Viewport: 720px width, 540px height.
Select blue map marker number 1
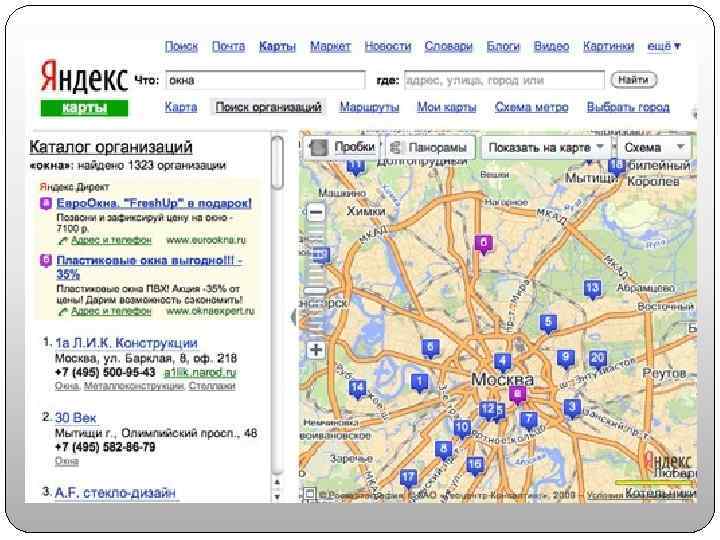(x=419, y=382)
